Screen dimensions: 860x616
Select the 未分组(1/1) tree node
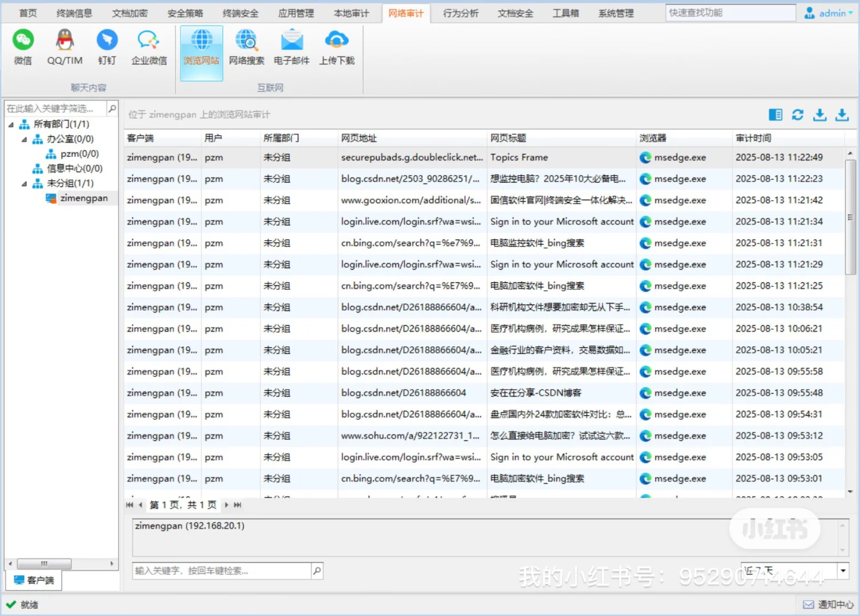click(70, 184)
